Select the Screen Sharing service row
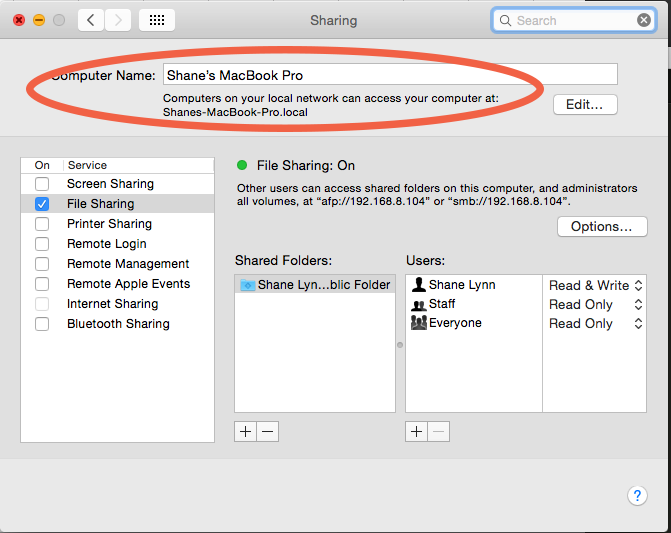671x533 pixels. 117,184
